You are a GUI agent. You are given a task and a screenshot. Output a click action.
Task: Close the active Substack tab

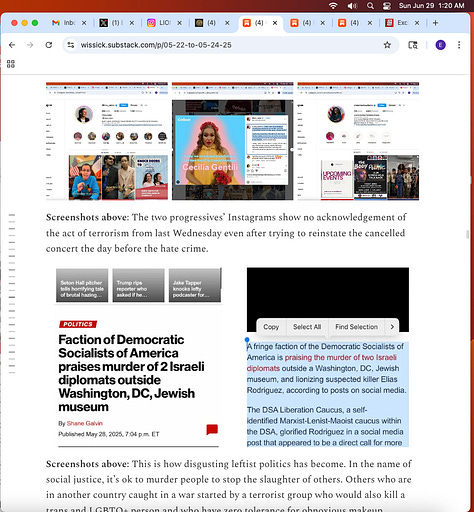click(275, 23)
